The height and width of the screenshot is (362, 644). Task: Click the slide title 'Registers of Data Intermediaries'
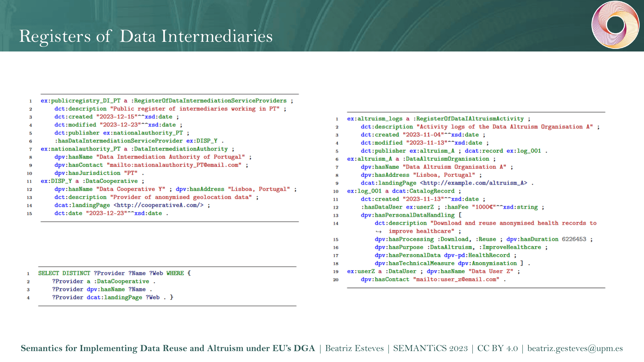tap(146, 36)
